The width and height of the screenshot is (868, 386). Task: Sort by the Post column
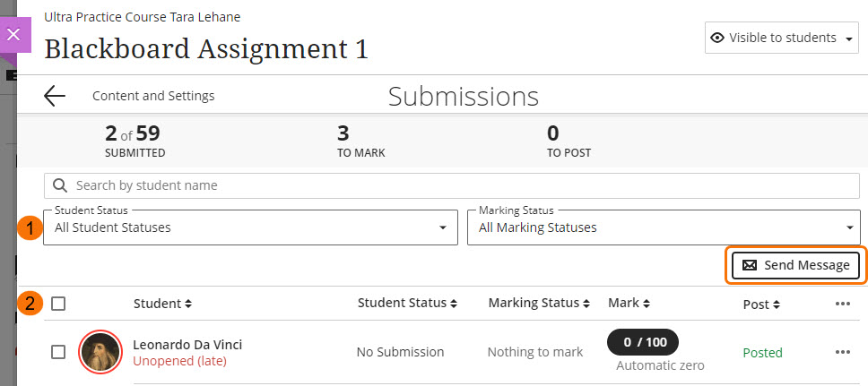pyautogui.click(x=761, y=305)
